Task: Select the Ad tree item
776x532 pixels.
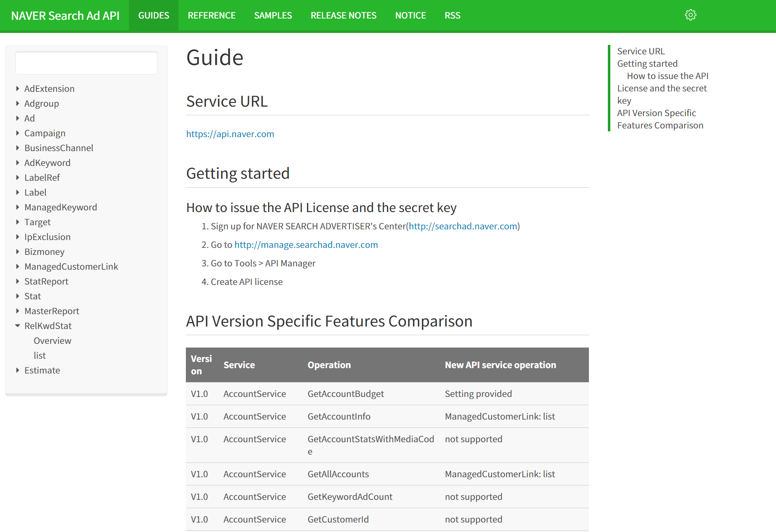Action: click(x=30, y=118)
